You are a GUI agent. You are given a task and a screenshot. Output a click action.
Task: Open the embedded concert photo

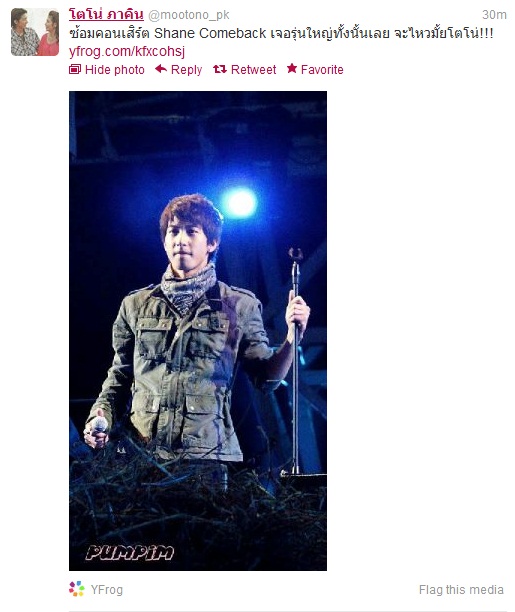tap(198, 331)
